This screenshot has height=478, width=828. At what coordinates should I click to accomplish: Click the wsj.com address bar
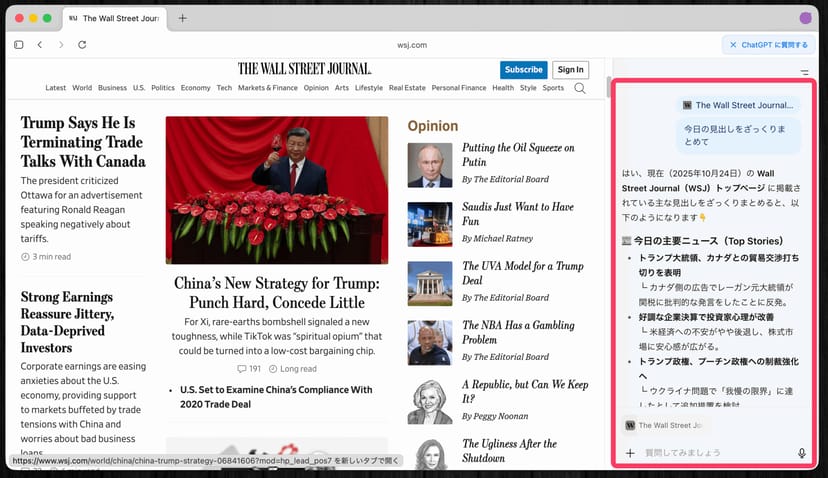(412, 45)
